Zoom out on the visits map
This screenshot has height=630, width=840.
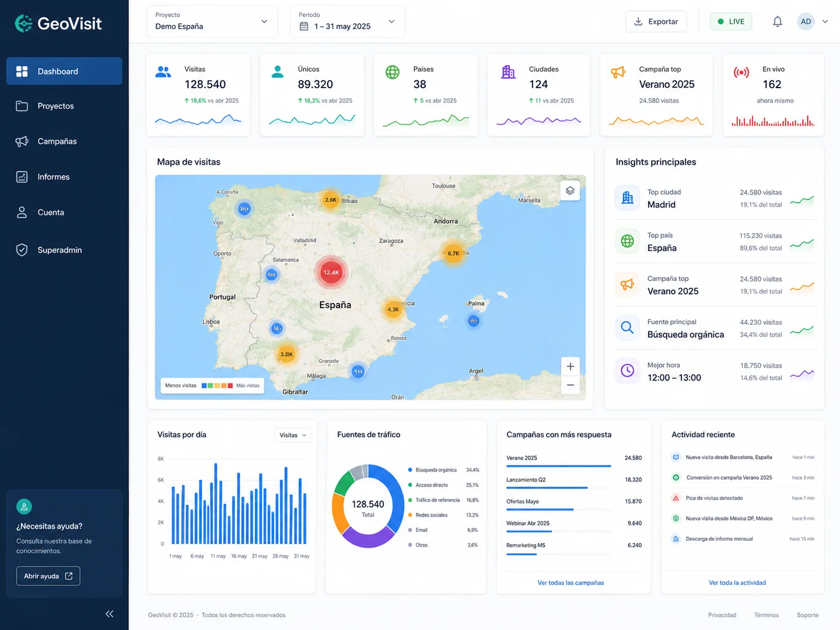pos(570,385)
